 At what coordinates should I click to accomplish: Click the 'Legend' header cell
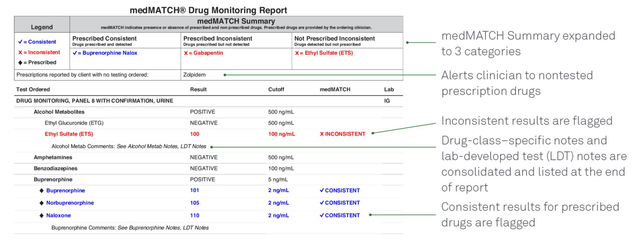42,27
